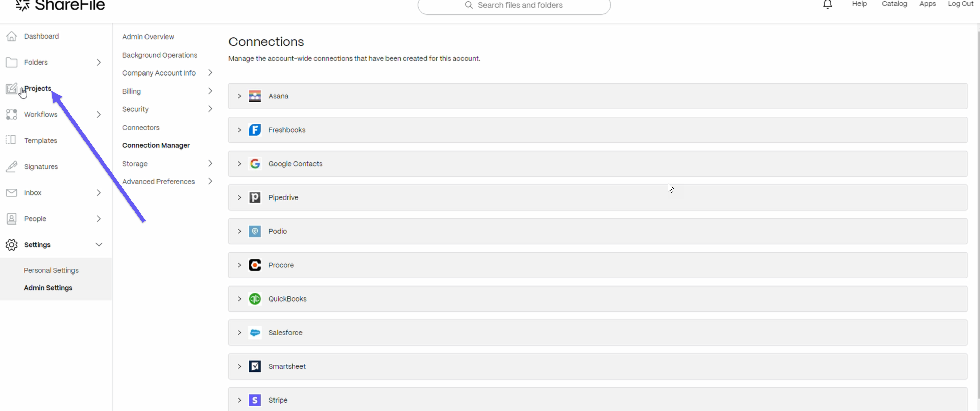Screen dimensions: 980x411
Task: Go to Projects in sidebar
Action: tap(38, 88)
